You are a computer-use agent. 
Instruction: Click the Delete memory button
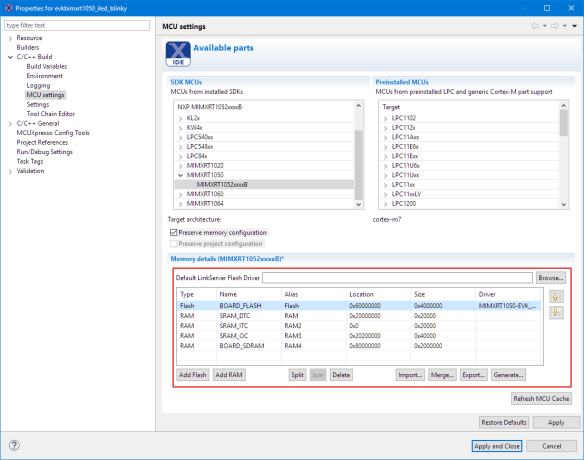[x=341, y=375]
